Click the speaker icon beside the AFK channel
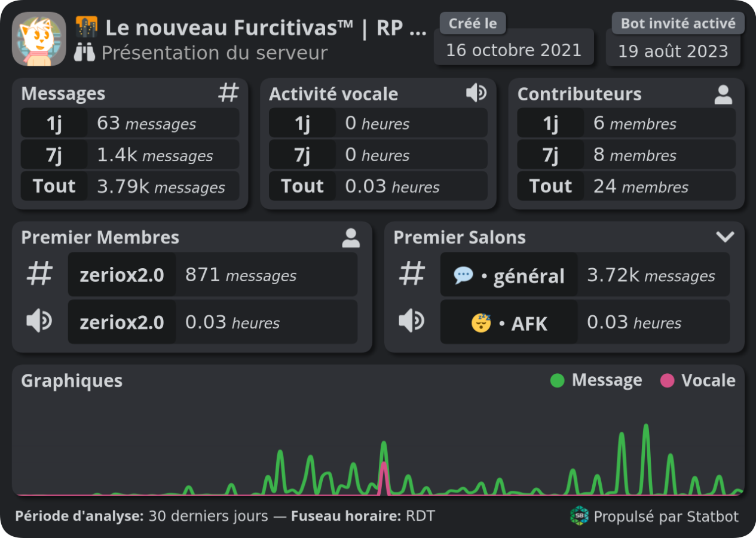 [412, 322]
